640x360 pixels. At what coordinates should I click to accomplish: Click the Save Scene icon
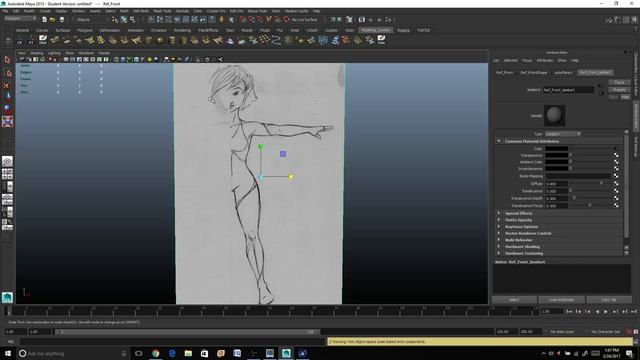click(x=62, y=20)
